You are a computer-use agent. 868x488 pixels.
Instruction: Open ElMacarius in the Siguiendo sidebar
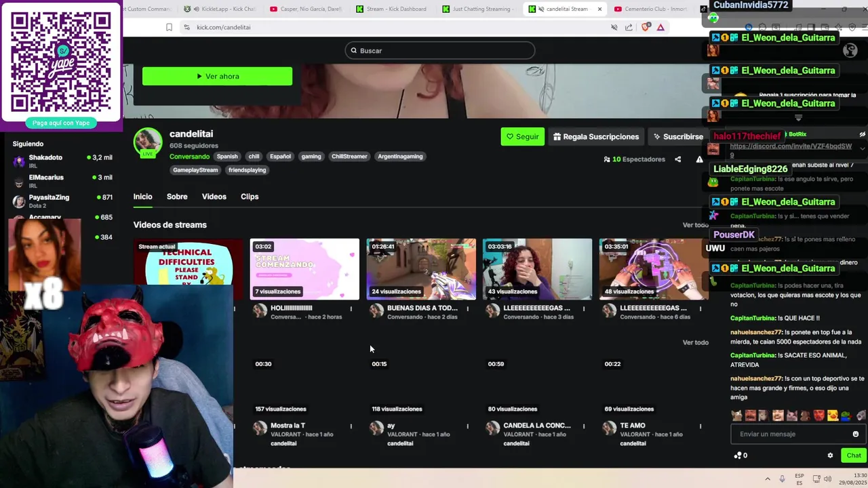[x=62, y=181]
